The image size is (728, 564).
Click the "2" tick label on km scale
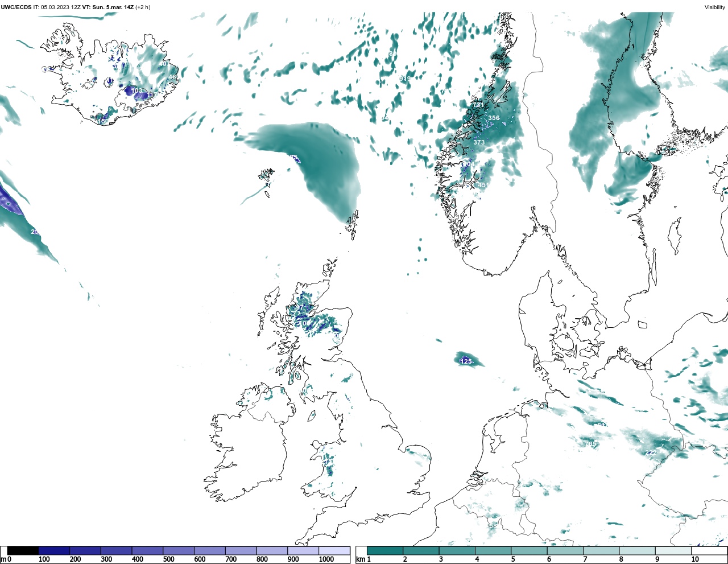click(405, 559)
